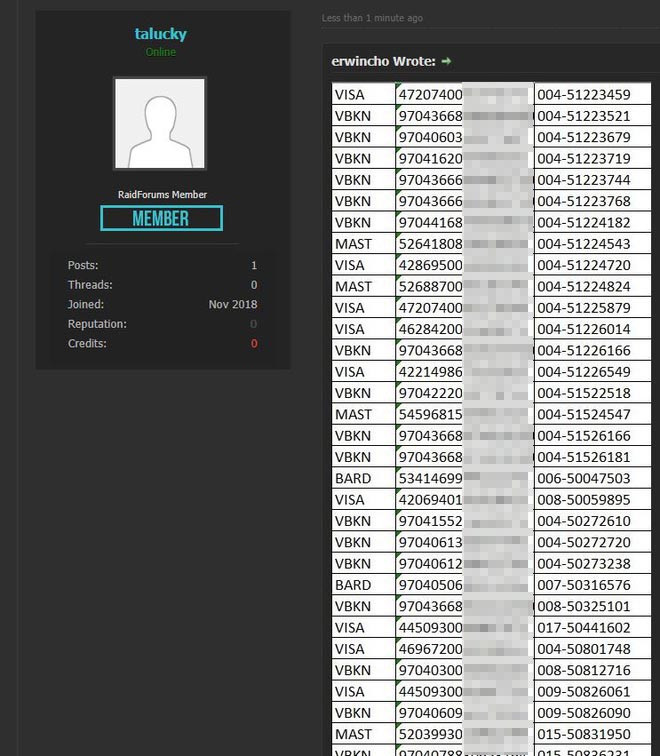Screen dimensions: 660x756
Task: Select the first MAST cell in table
Action: (353, 244)
